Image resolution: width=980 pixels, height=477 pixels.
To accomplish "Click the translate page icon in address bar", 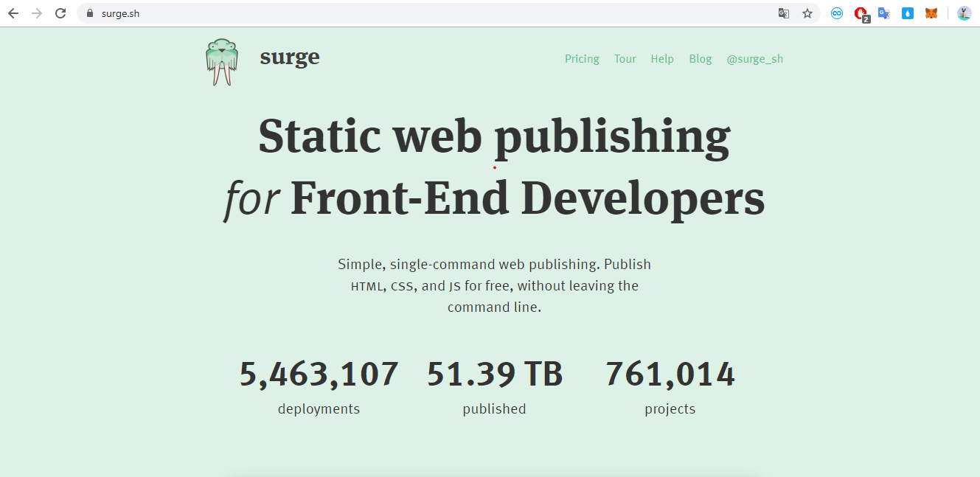I will [x=784, y=13].
